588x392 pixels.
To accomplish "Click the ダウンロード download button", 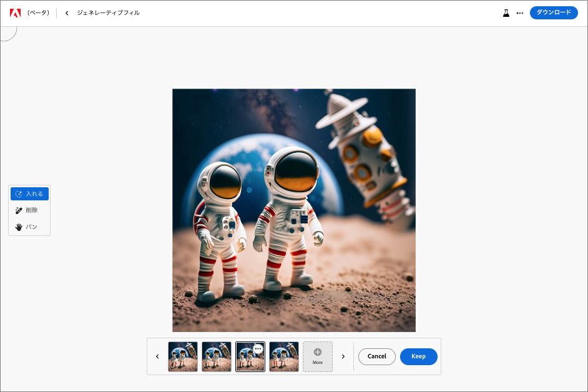I will (554, 12).
